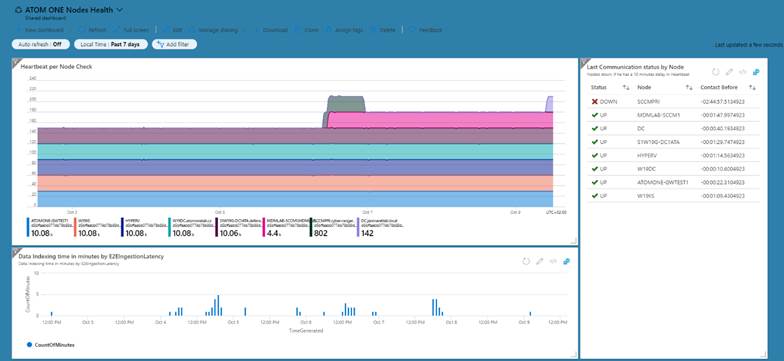Click the edit pencil icon on the node status tile
This screenshot has height=361, width=784.
tap(730, 72)
